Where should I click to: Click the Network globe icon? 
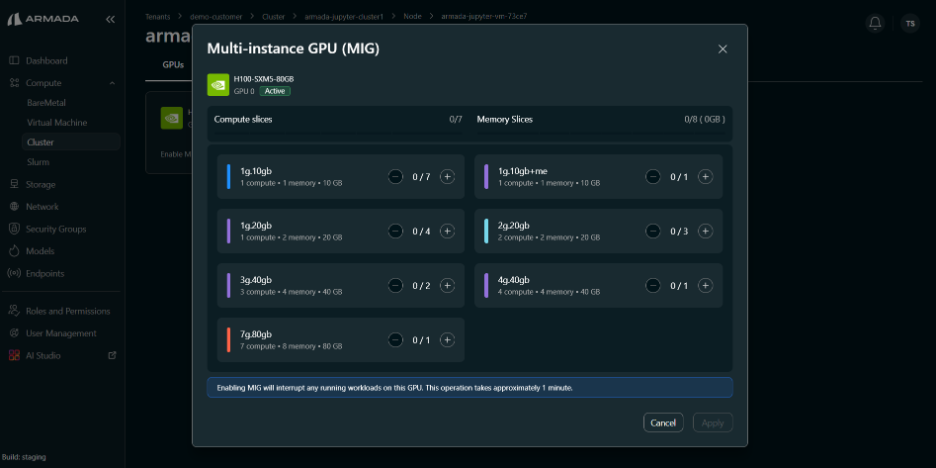point(14,207)
